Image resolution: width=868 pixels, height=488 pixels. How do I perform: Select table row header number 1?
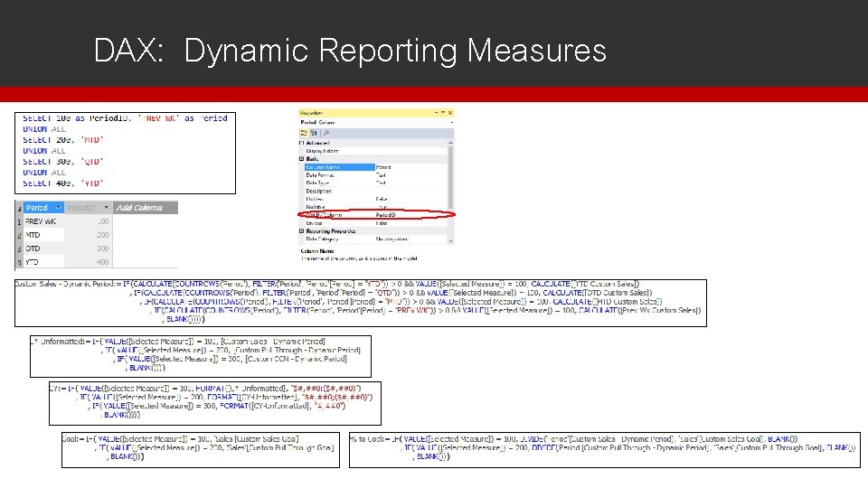click(x=19, y=221)
